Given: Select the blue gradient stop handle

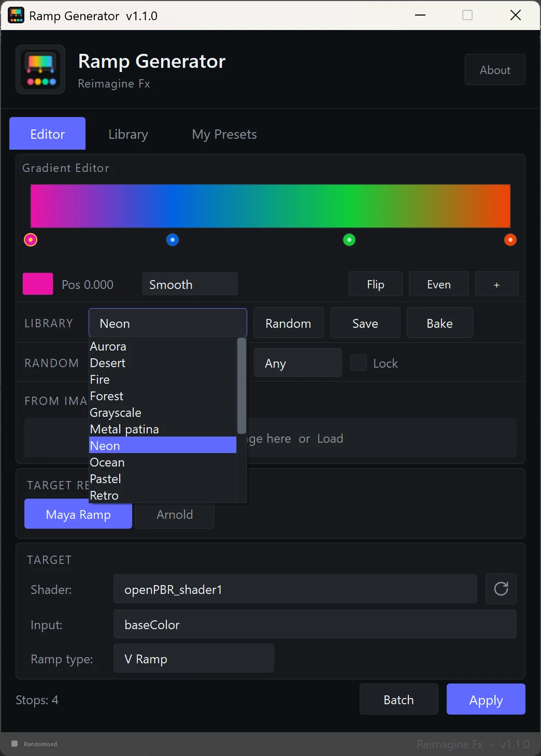Looking at the screenshot, I should [173, 240].
